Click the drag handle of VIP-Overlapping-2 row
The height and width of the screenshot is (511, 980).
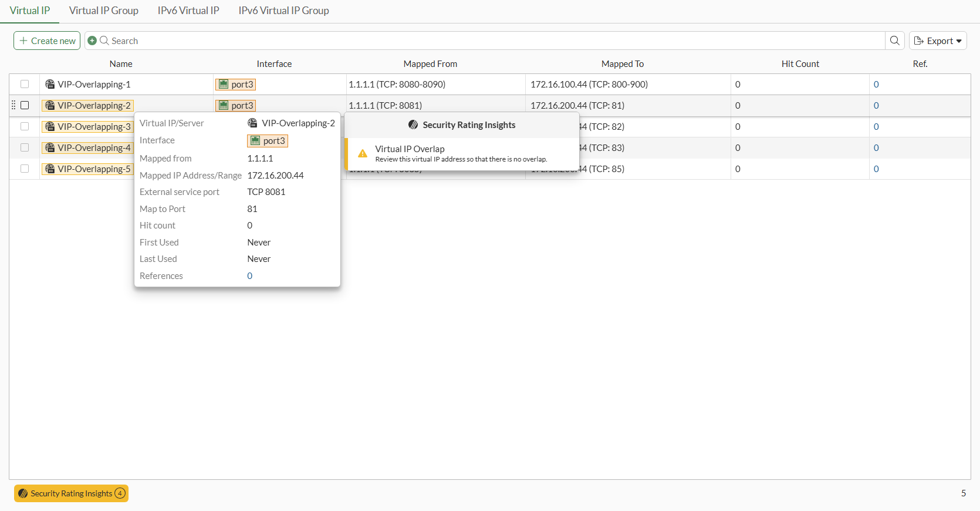(13, 105)
